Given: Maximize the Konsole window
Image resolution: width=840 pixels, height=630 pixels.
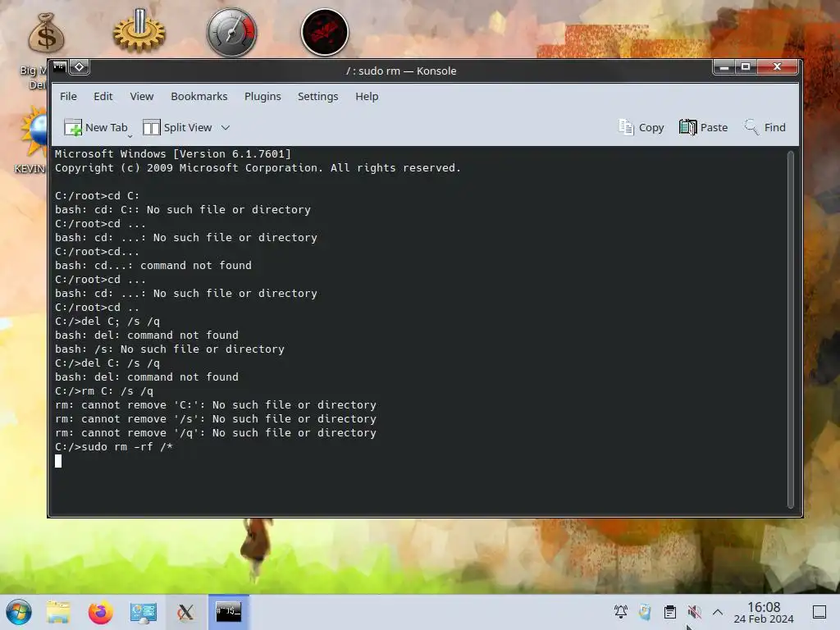Looking at the screenshot, I should coord(745,67).
